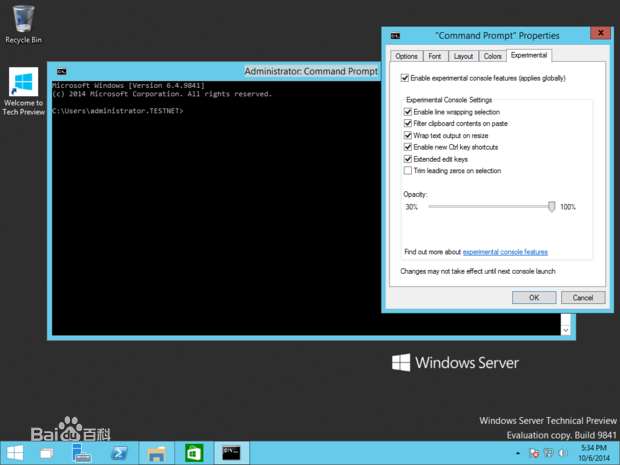Image resolution: width=620 pixels, height=465 pixels.
Task: Click the Administrator: Command Prompt title bar
Action: pyautogui.click(x=214, y=72)
